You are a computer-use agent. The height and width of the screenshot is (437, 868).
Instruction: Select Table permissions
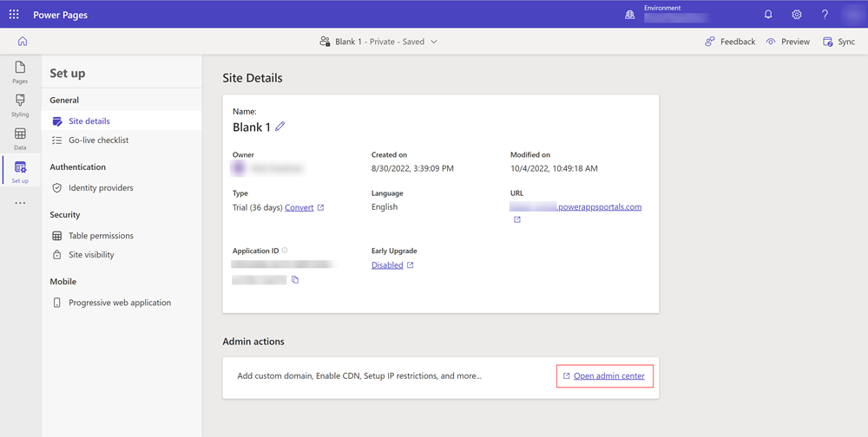click(101, 236)
